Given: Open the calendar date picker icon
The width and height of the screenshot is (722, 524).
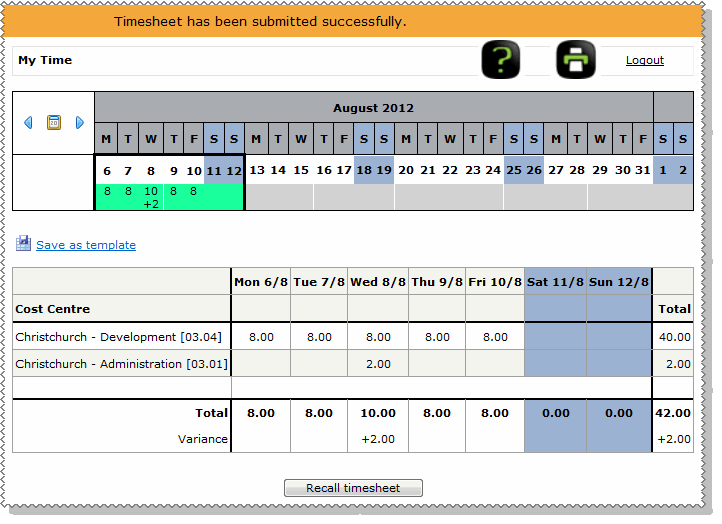Looking at the screenshot, I should pyautogui.click(x=54, y=122).
